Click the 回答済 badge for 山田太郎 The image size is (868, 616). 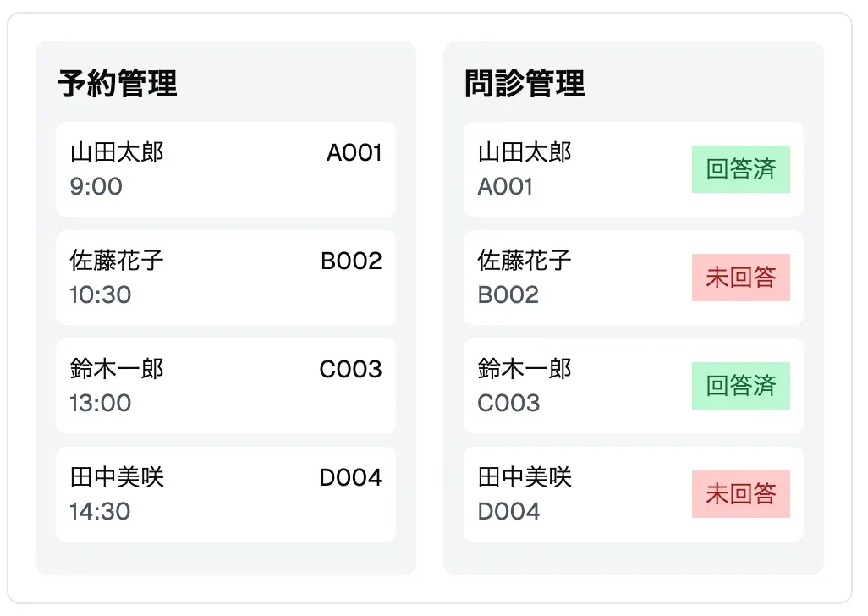pyautogui.click(x=741, y=169)
